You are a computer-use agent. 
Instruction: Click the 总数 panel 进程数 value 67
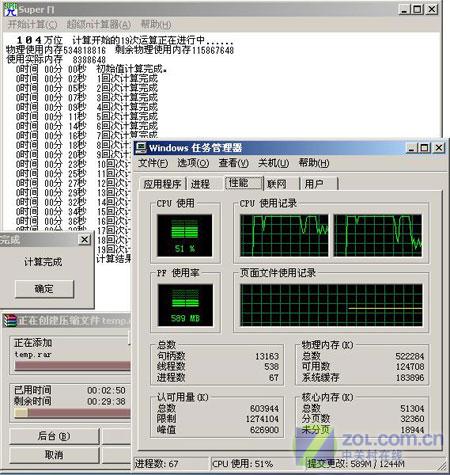tap(274, 378)
